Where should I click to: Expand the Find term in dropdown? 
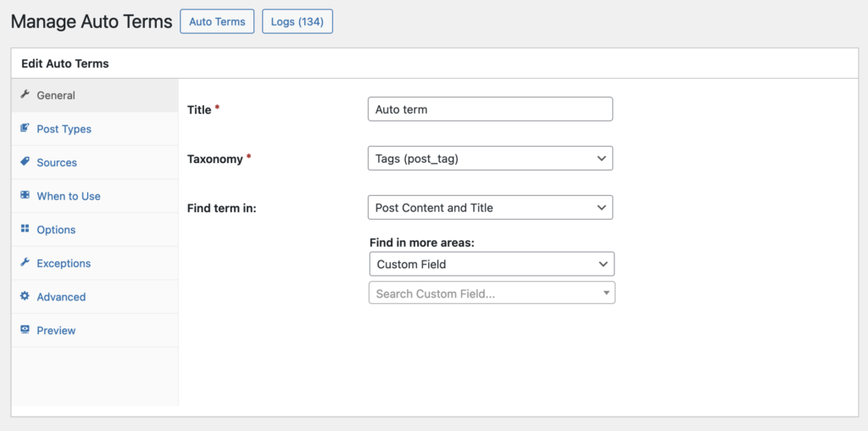[x=490, y=208]
